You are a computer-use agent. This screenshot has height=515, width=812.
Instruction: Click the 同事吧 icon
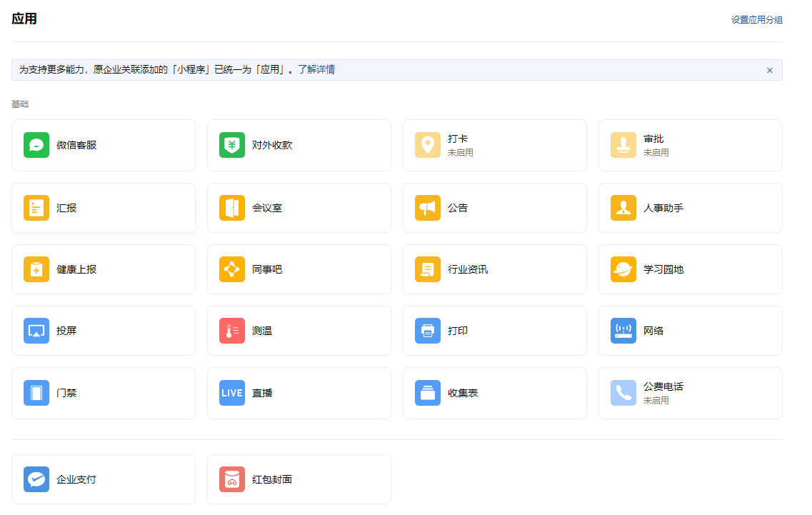coord(232,269)
